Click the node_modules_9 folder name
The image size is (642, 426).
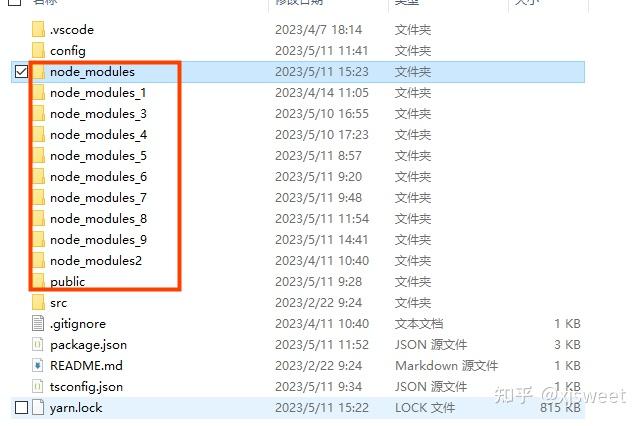[98, 240]
